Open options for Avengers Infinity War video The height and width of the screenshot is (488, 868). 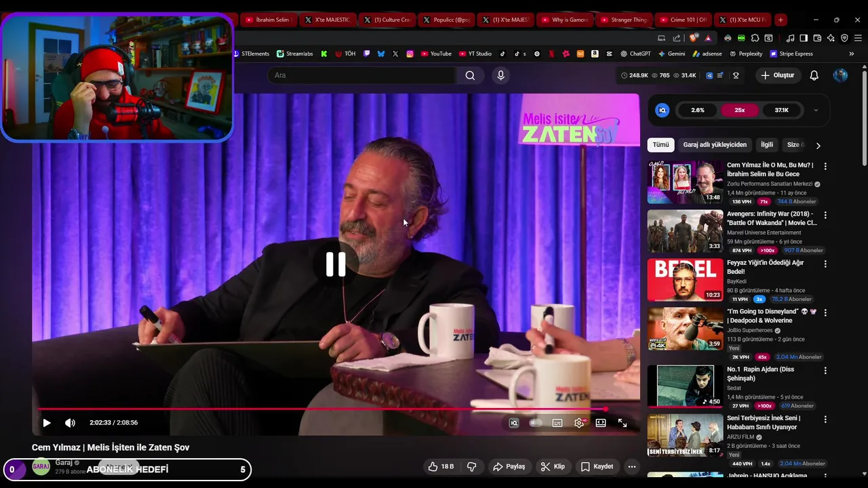825,215
